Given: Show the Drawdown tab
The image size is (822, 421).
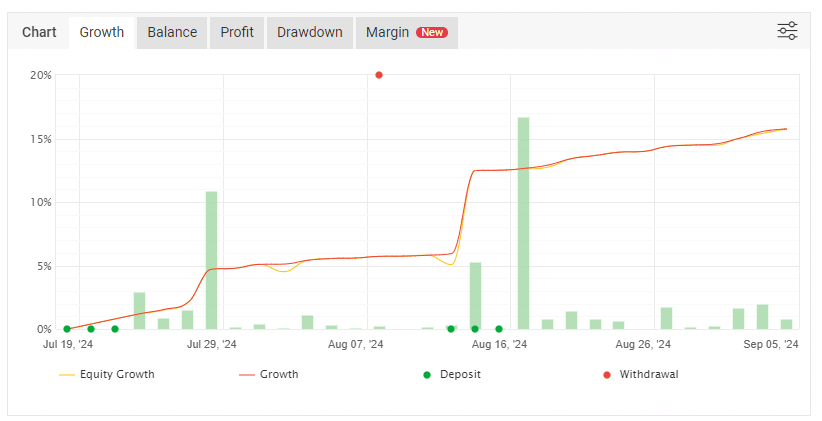Looking at the screenshot, I should pos(309,32).
